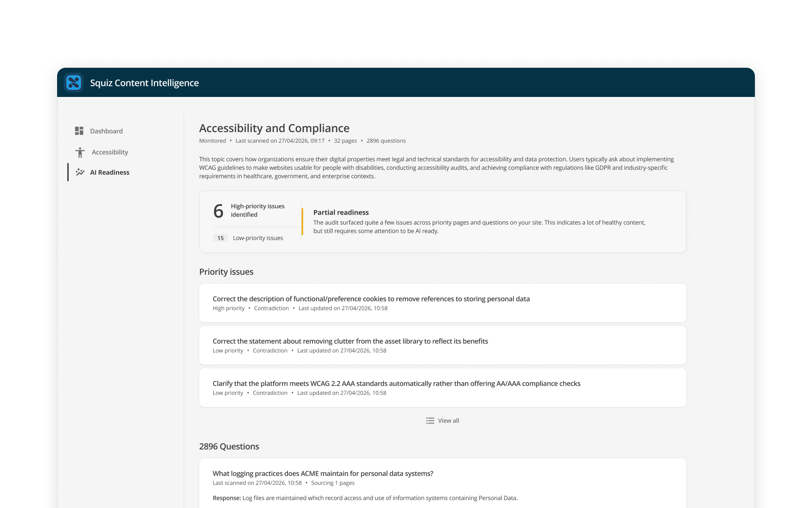This screenshot has width=812, height=508.
Task: Go to the Accessibility section
Action: point(101,152)
